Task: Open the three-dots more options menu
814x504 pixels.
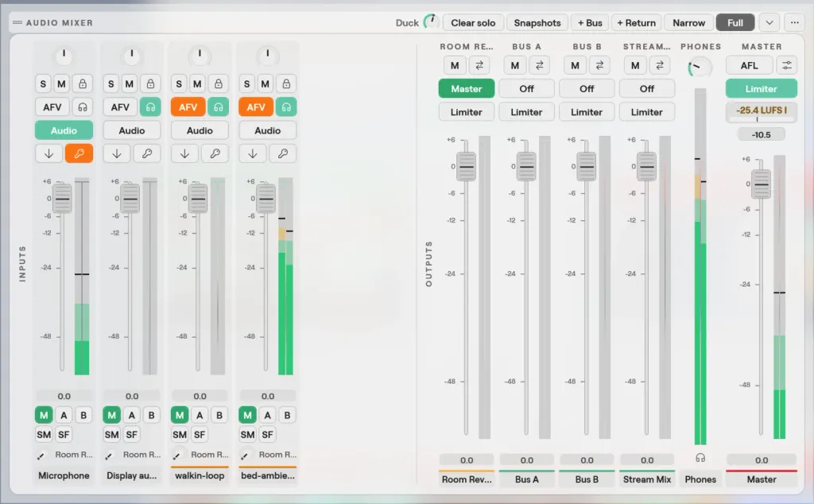Action: click(x=794, y=23)
